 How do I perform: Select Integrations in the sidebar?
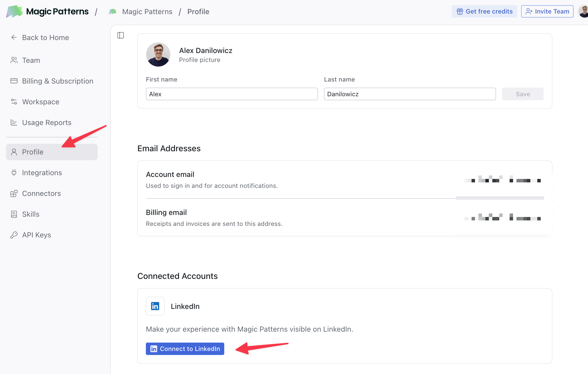pyautogui.click(x=52, y=173)
